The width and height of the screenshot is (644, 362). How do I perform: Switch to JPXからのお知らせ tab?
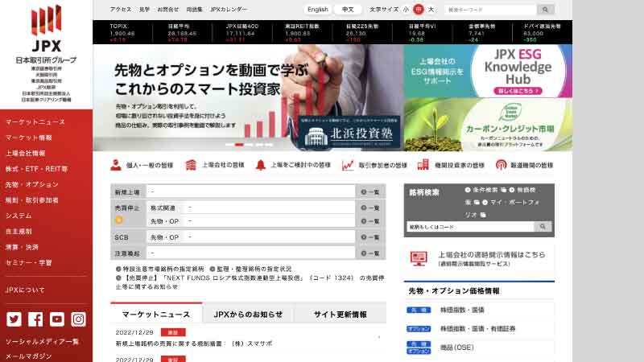pos(248,315)
